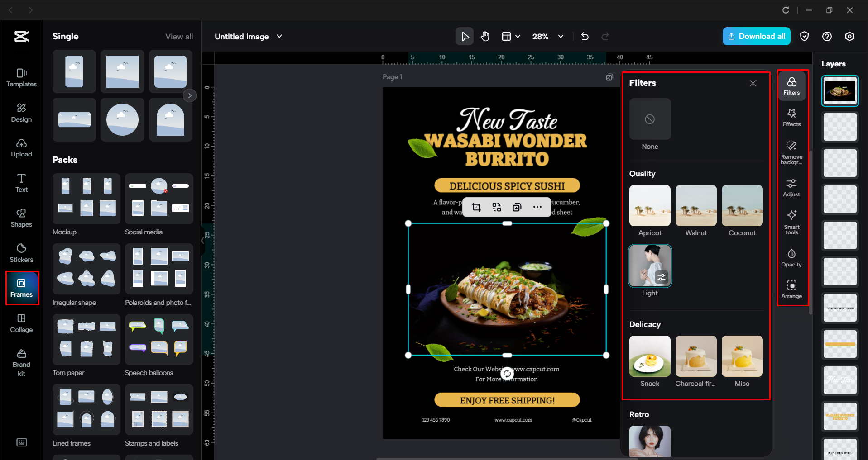
Task: Switch to the Filters panel tab
Action: point(791,85)
